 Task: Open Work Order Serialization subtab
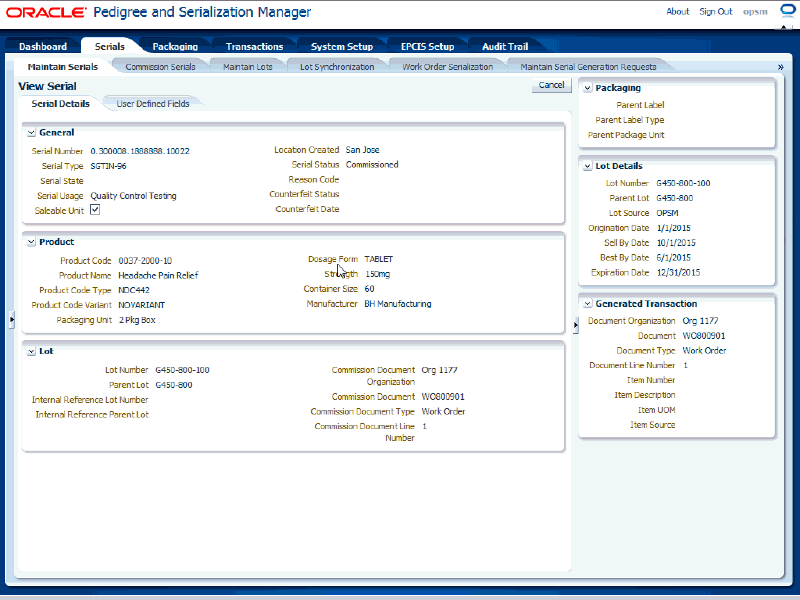[x=447, y=67]
